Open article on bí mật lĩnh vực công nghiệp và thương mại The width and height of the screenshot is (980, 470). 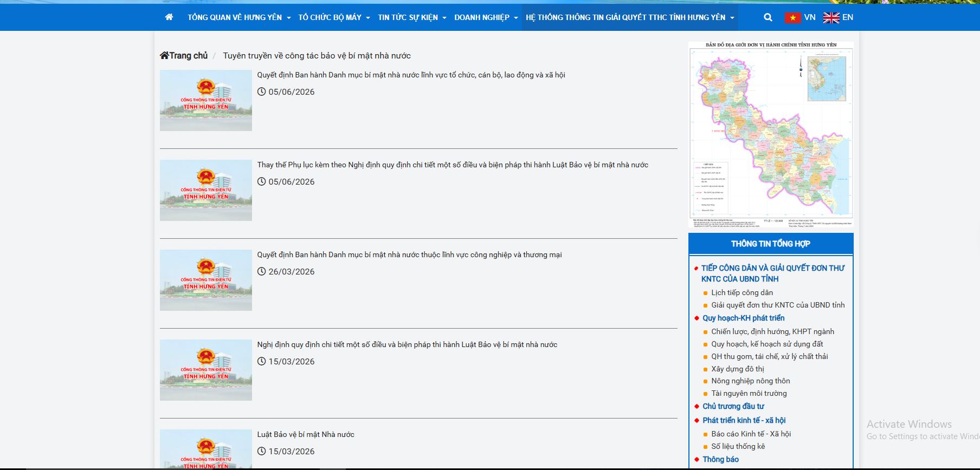pos(409,254)
